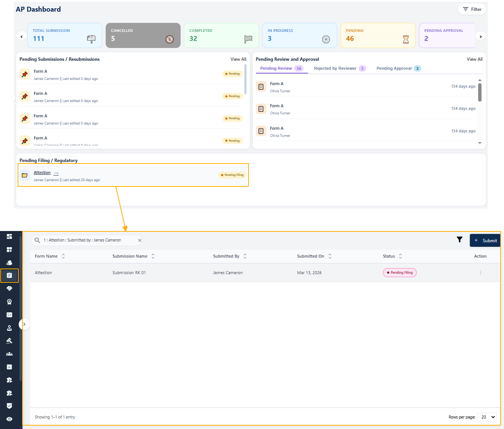Select the Completed 32 card
This screenshot has height=429, width=504.
tap(221, 36)
